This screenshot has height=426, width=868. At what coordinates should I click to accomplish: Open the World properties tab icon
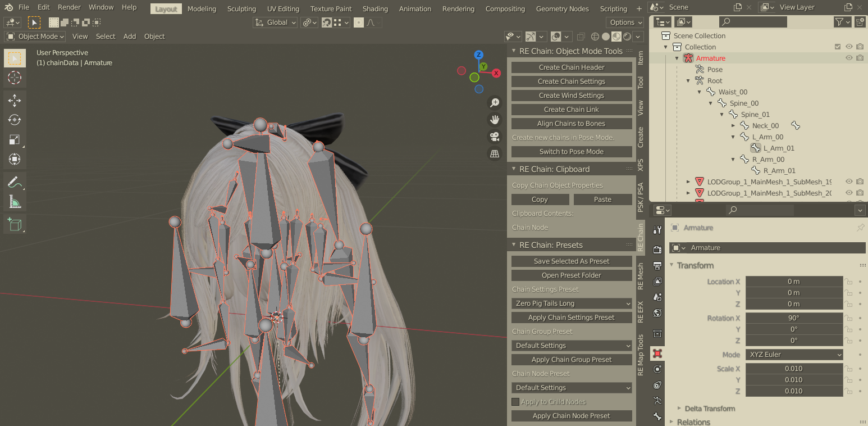(657, 313)
